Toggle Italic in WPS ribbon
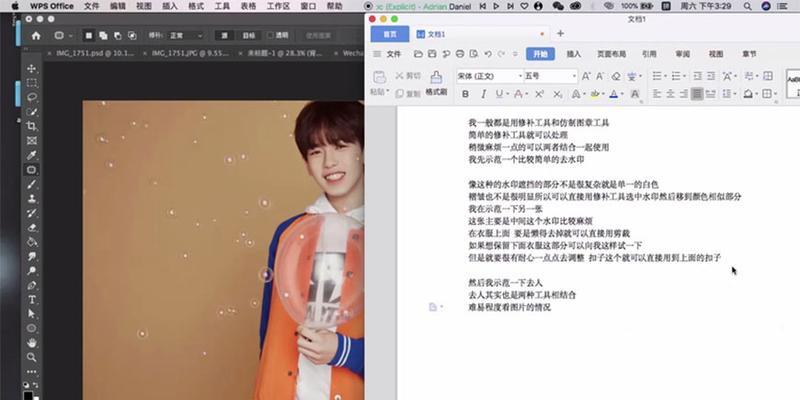Viewport: 800px width, 400px height. (483, 94)
